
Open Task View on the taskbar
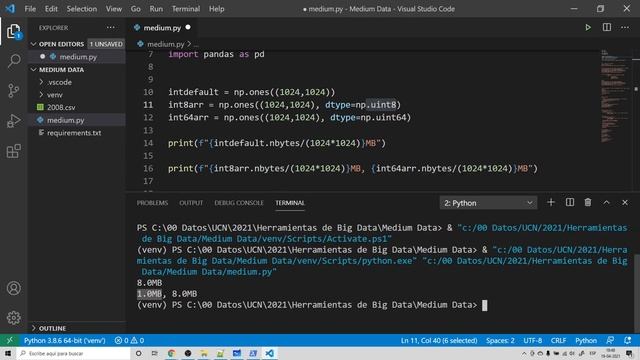tap(155, 353)
